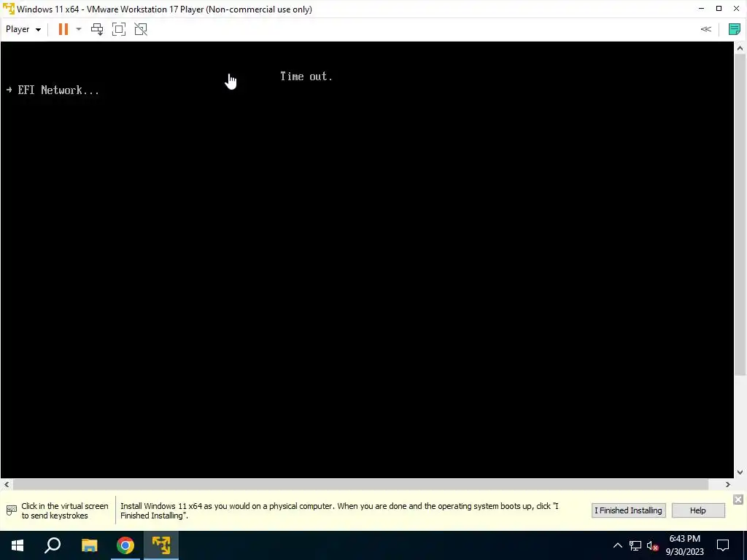747x560 pixels.
Task: Close the VMware Player window
Action: click(737, 9)
